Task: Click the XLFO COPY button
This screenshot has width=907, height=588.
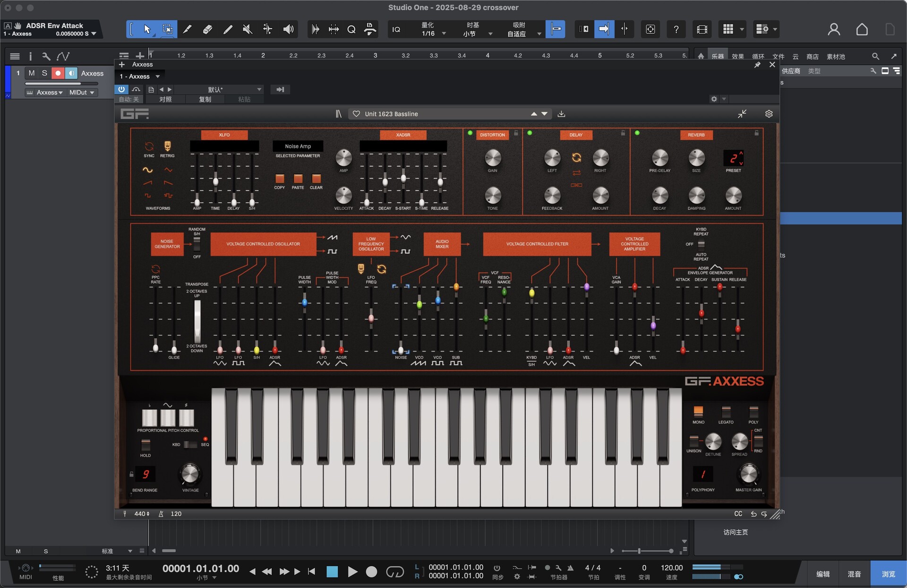Action: tap(280, 179)
